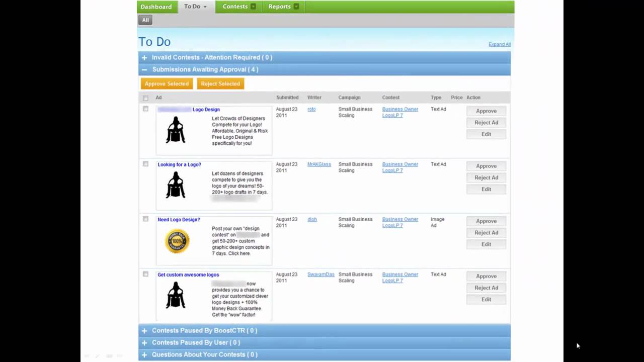The width and height of the screenshot is (644, 362).
Task: Edit the MrAKGlass ad submission
Action: (x=486, y=189)
